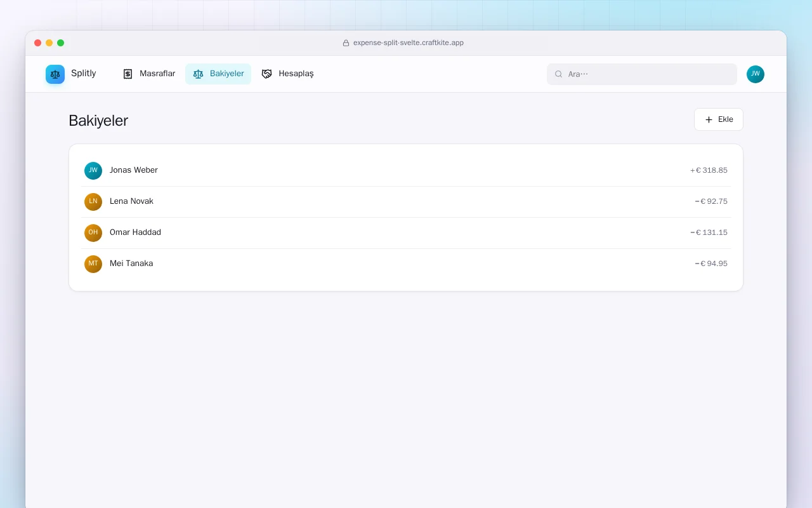Screen dimensions: 812x508
Task: Click Mei Tanaka's MT avatar
Action: pos(93,264)
